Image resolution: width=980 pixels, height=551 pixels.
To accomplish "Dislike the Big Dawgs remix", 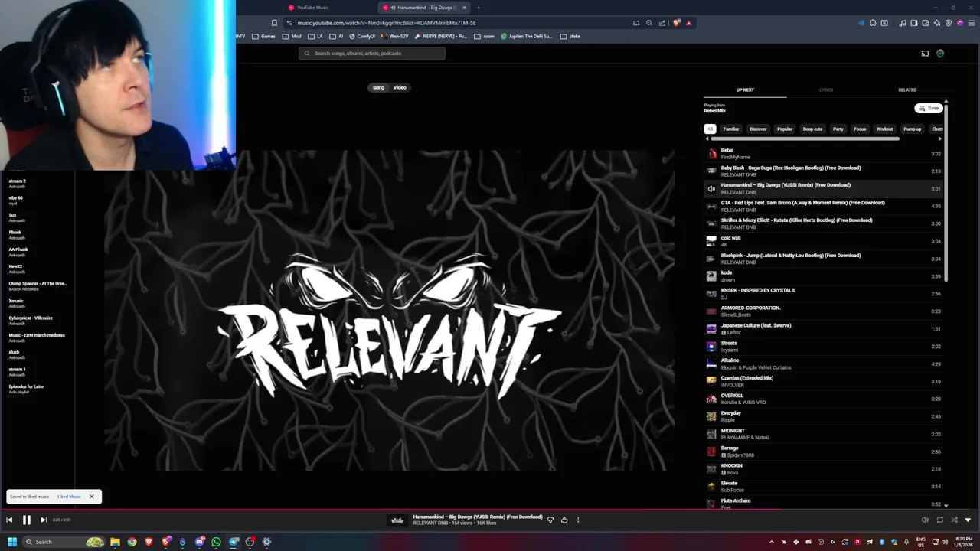I will tap(550, 520).
